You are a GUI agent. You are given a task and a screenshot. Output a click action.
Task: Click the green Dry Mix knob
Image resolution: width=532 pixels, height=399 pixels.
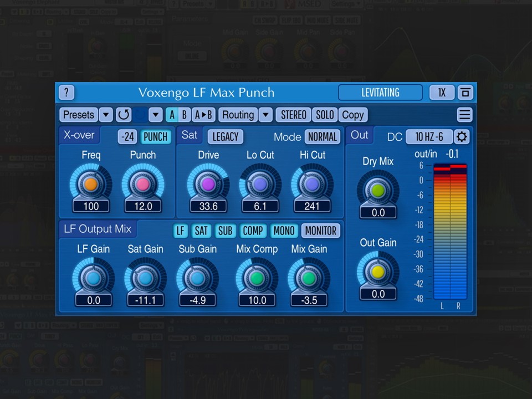tap(378, 191)
